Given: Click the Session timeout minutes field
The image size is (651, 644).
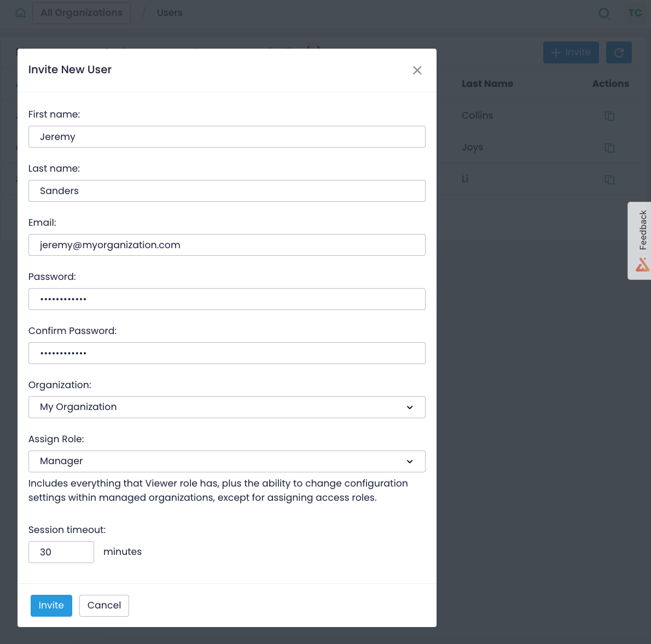Looking at the screenshot, I should (x=61, y=552).
